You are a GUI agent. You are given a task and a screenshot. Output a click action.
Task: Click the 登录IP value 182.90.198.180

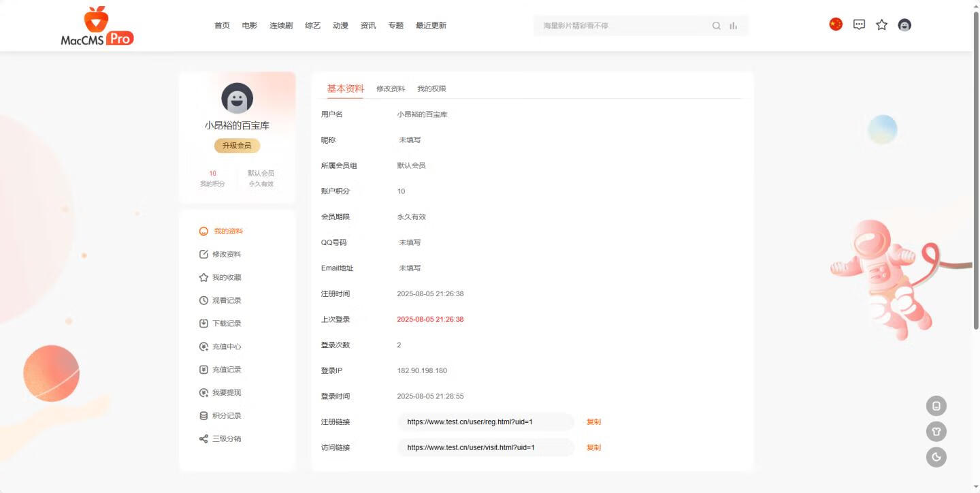[422, 371]
